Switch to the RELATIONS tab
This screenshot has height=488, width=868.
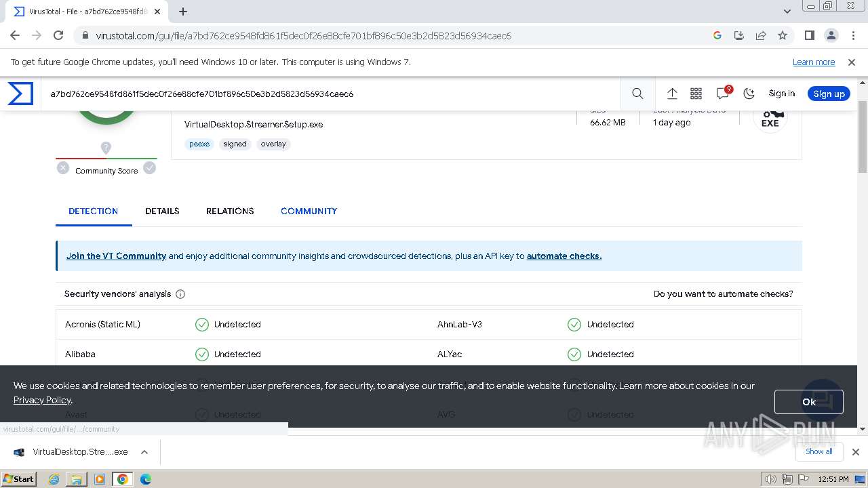coord(230,211)
